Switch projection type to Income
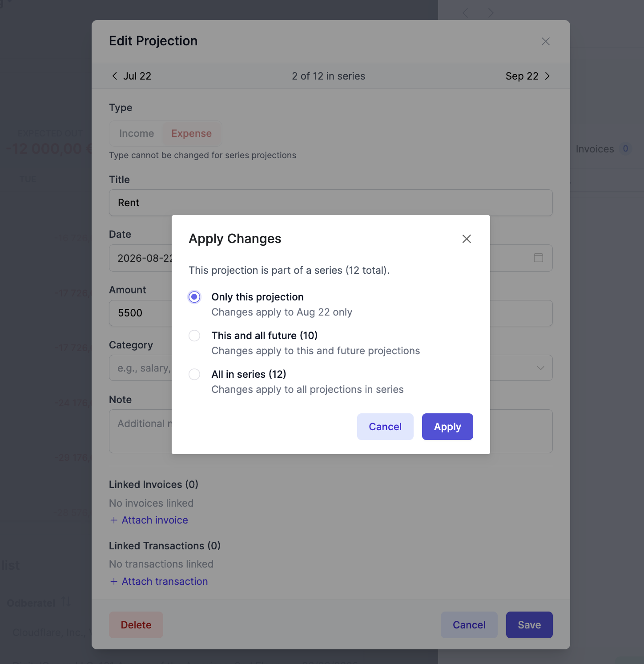Viewport: 644px width, 664px height. 136,133
